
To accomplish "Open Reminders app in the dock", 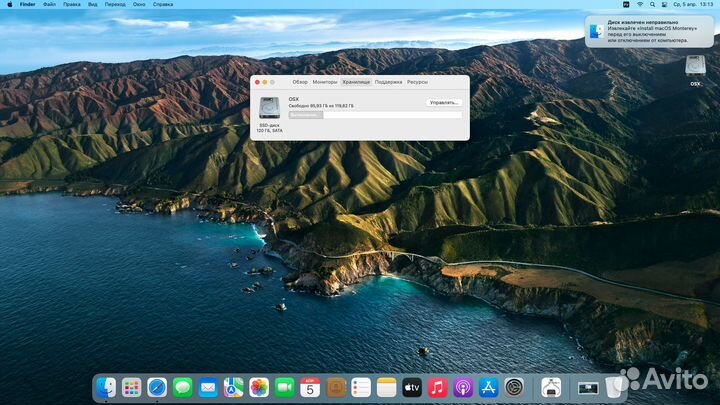I will pos(361,388).
